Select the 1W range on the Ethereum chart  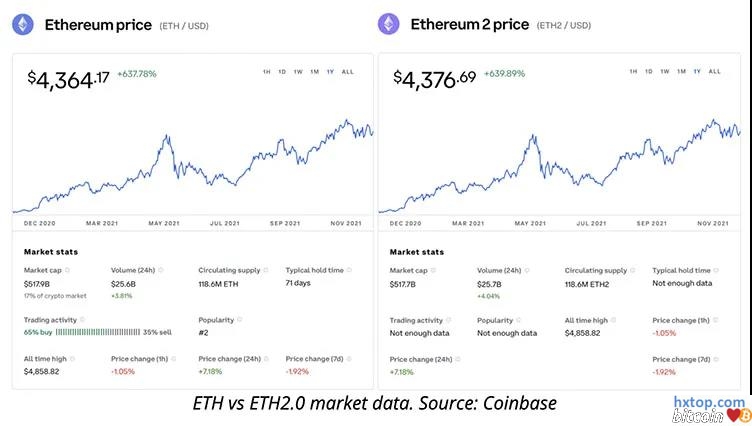pyautogui.click(x=298, y=72)
